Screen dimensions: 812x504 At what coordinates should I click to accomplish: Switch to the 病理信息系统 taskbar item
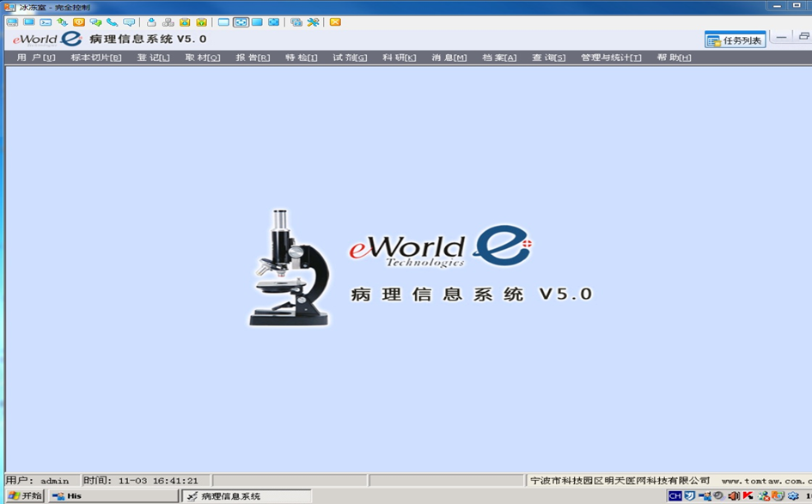point(247,495)
